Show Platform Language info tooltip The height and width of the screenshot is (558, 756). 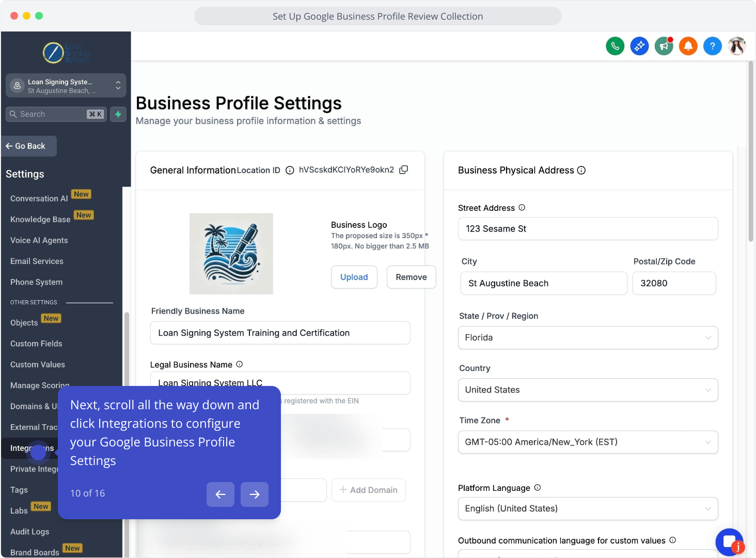(538, 488)
